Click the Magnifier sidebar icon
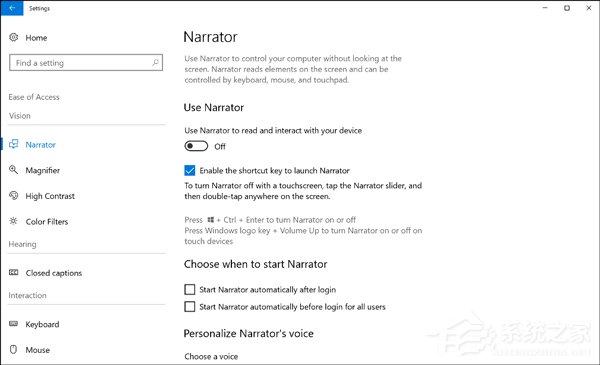 pos(14,170)
